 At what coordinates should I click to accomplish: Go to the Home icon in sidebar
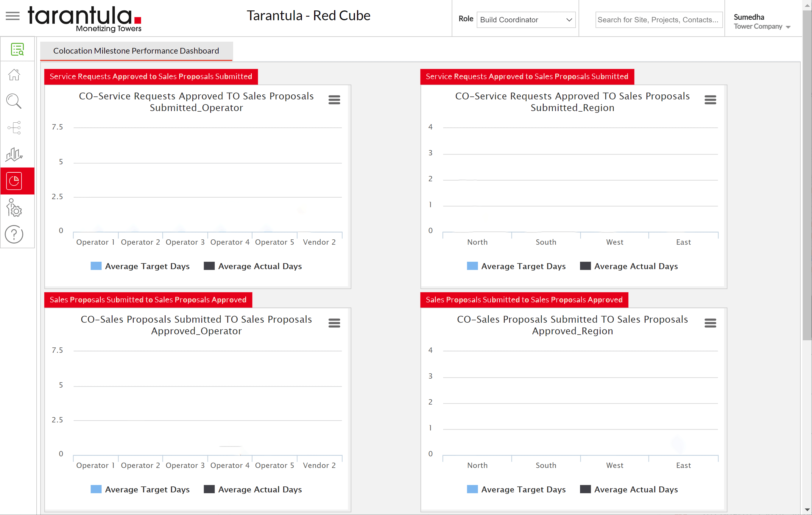coord(14,75)
